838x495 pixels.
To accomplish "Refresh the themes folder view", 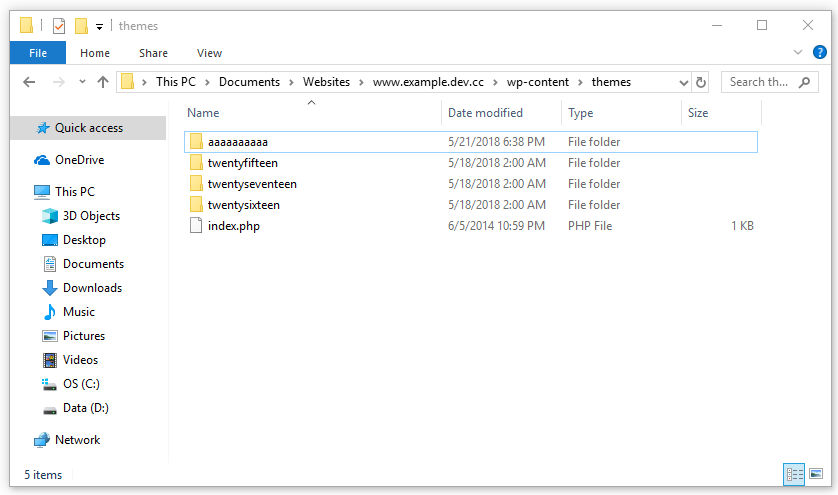I will (701, 82).
